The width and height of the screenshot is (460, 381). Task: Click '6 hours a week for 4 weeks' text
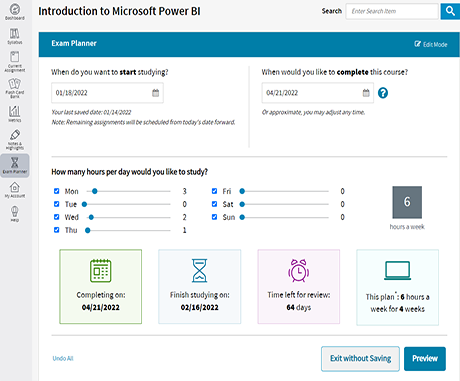tap(398, 303)
